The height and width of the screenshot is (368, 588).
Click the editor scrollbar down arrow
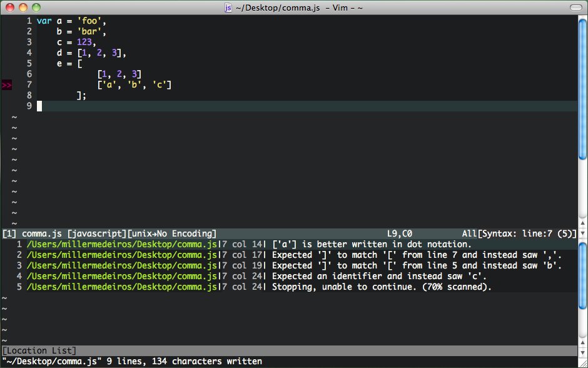[583, 233]
